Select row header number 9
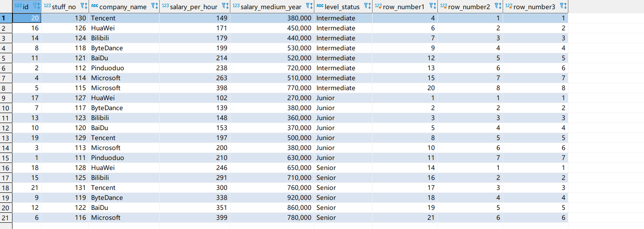 [6, 98]
